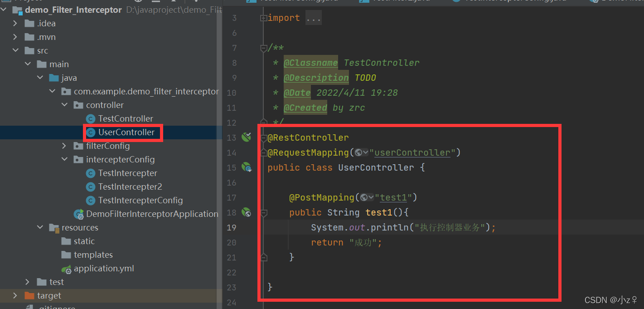Click line number 19 in the gutter
The width and height of the screenshot is (644, 309).
[232, 227]
